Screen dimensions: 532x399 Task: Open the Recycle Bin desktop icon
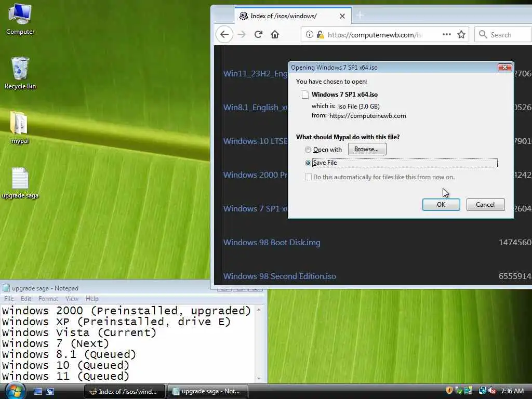point(20,73)
